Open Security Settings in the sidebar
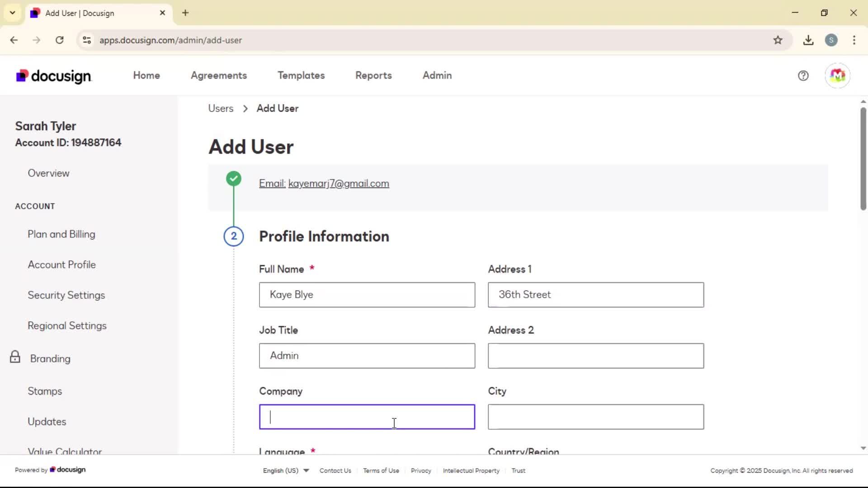The height and width of the screenshot is (488, 868). pos(66,296)
